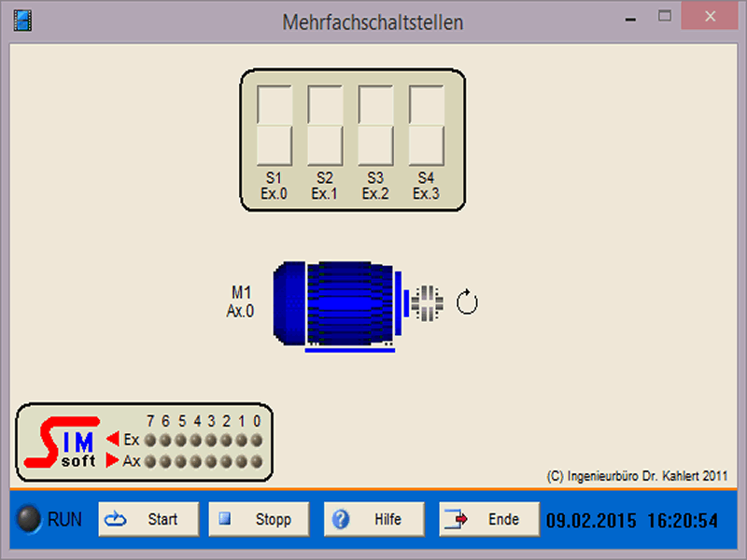Click the red Ex input arrow

pos(113,439)
